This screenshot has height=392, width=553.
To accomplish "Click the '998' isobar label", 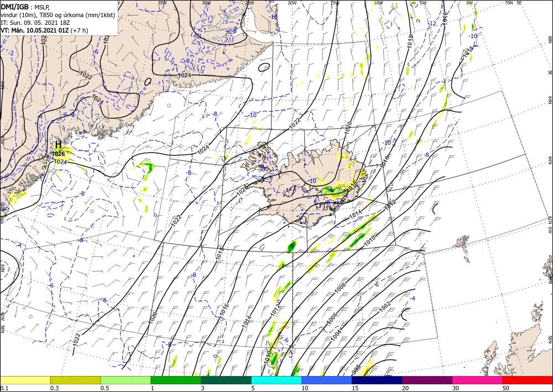I will [x=356, y=369].
